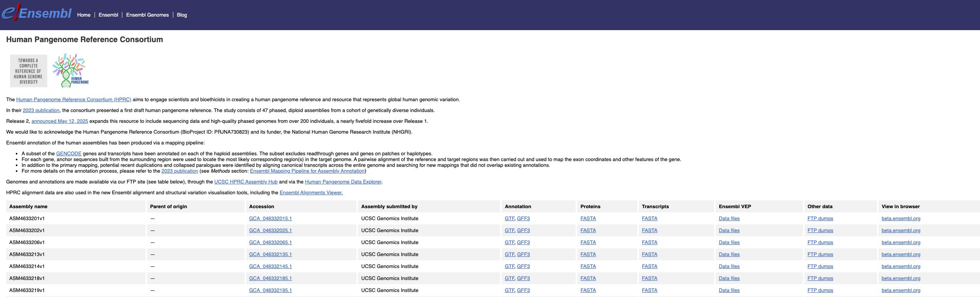View ASM4633214v1 on beta.ensembl.org
The height and width of the screenshot is (297, 980).
(901, 266)
